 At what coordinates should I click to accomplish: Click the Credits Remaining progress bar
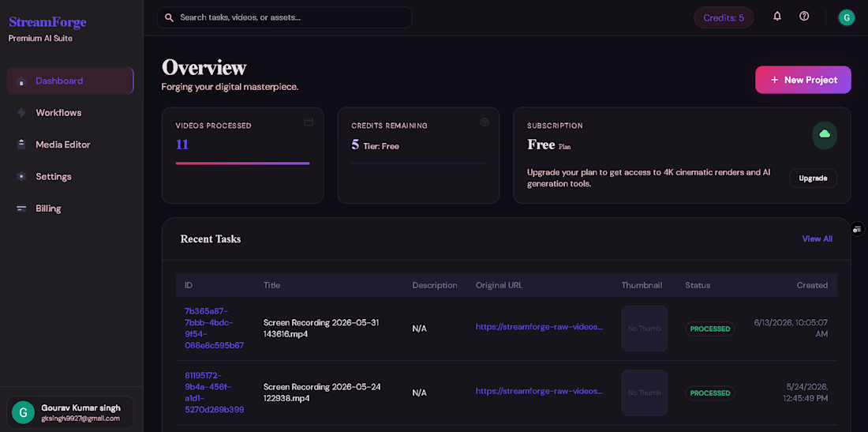(418, 163)
